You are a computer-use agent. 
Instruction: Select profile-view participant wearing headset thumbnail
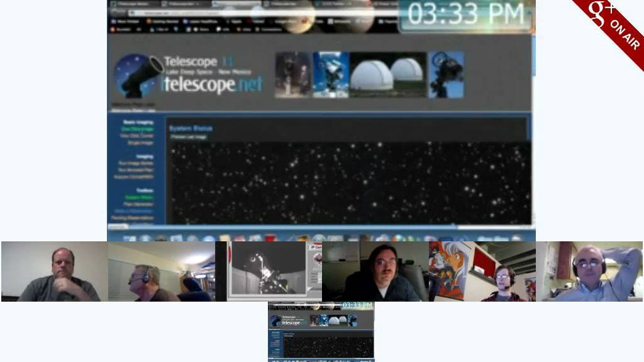click(x=162, y=271)
